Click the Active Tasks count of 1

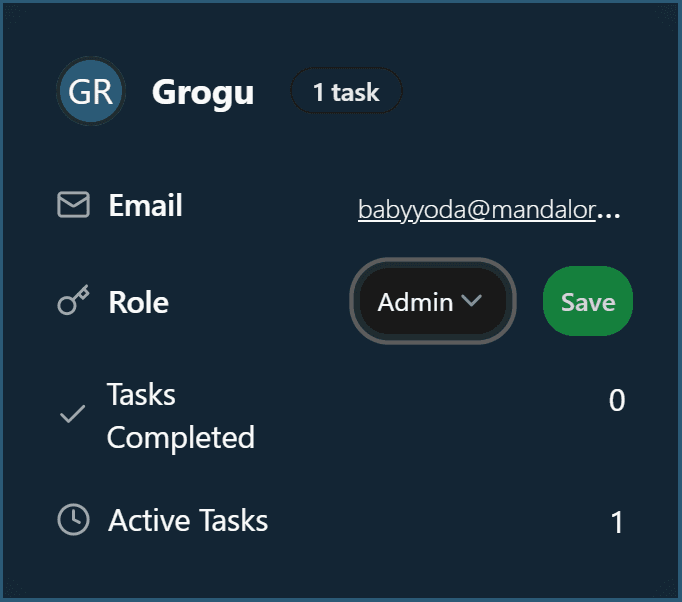pos(617,522)
